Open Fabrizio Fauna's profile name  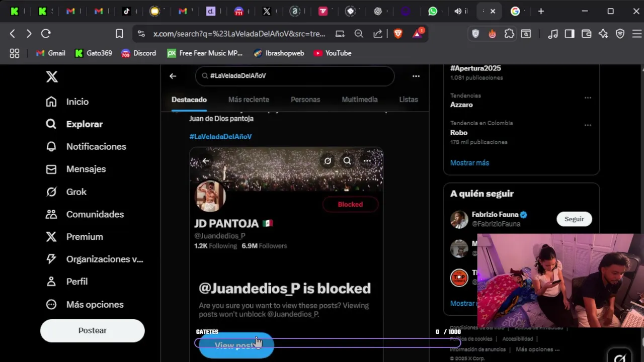(x=495, y=215)
